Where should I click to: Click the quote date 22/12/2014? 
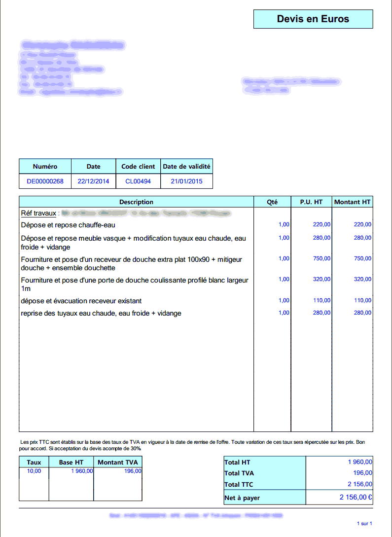click(x=93, y=181)
